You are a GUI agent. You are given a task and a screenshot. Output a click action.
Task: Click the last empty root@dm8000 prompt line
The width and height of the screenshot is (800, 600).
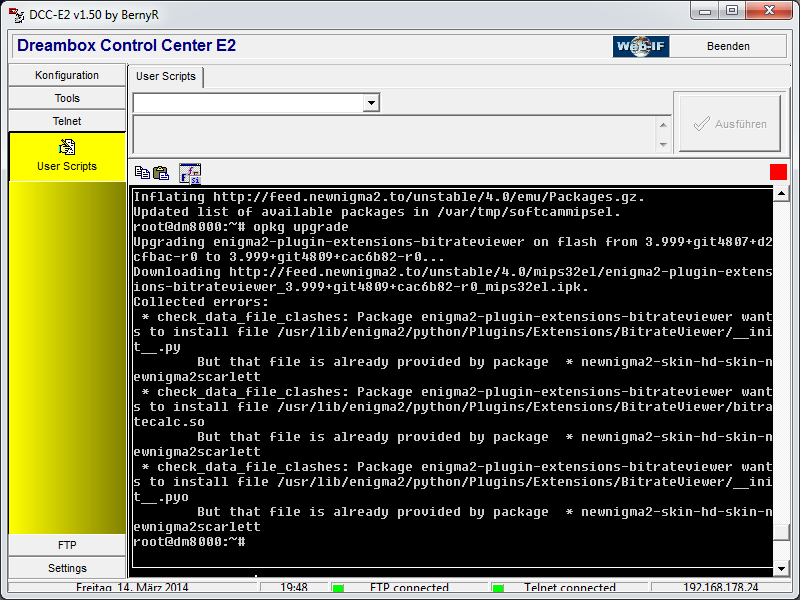tap(189, 542)
